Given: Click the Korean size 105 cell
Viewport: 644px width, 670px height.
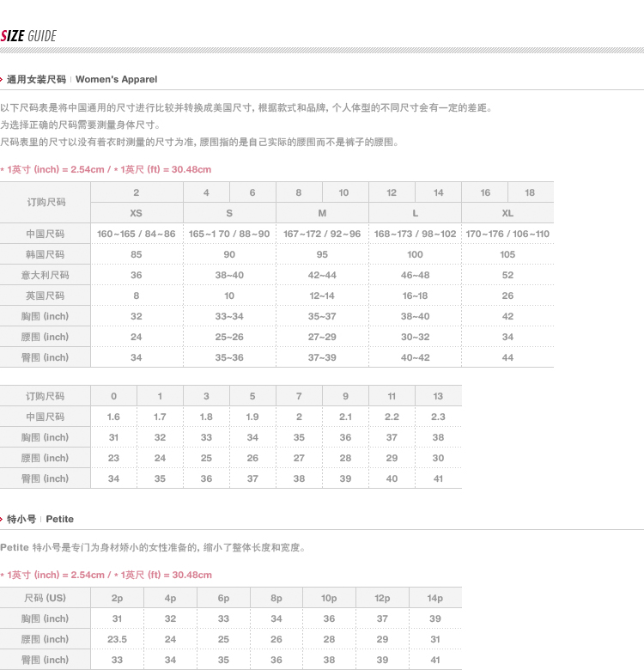Looking at the screenshot, I should coord(507,254).
